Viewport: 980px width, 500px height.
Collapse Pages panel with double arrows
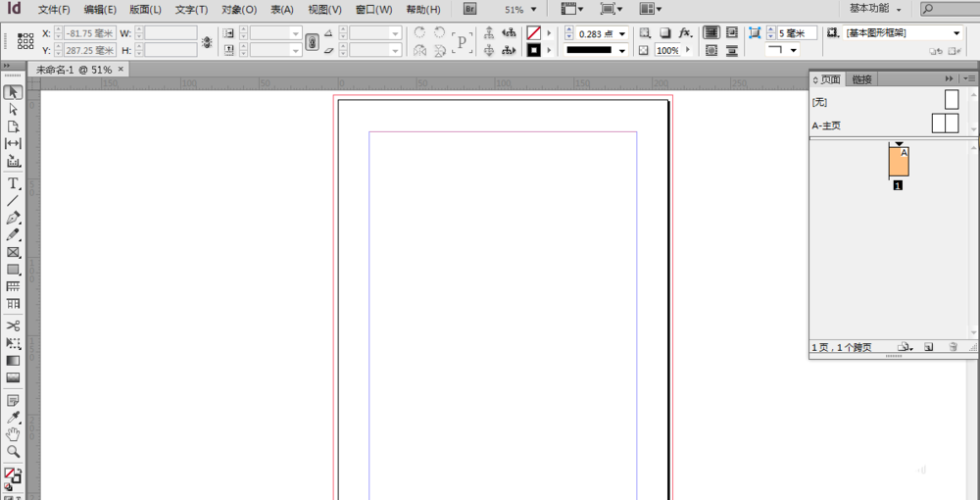pyautogui.click(x=950, y=78)
